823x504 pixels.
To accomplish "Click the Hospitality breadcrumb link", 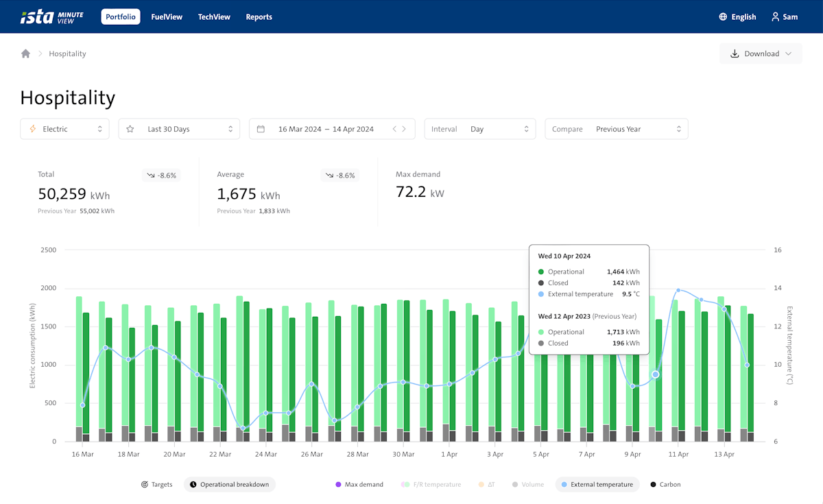I will (x=67, y=53).
